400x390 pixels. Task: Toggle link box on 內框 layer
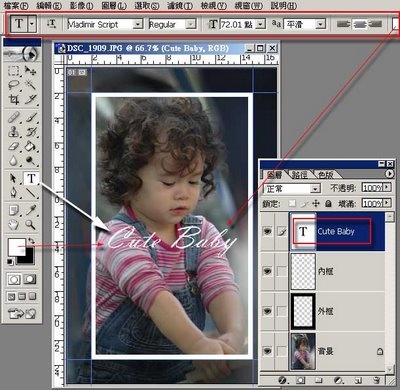[282, 271]
